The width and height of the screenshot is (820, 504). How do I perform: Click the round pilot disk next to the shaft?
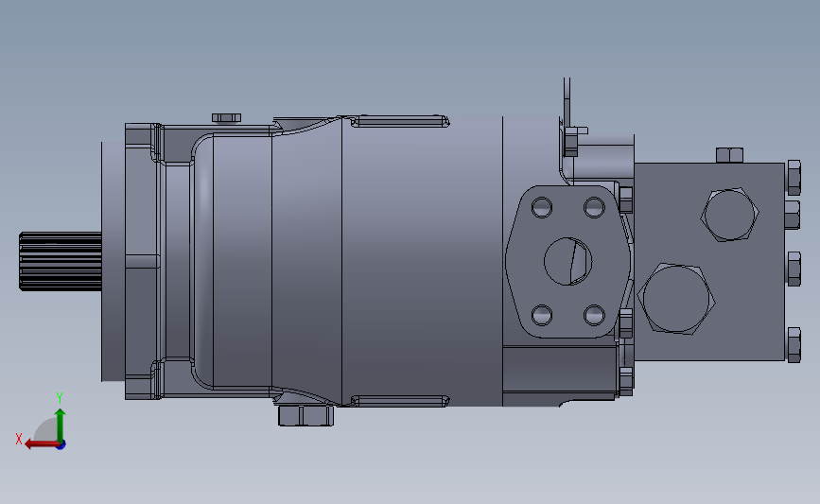point(113,261)
